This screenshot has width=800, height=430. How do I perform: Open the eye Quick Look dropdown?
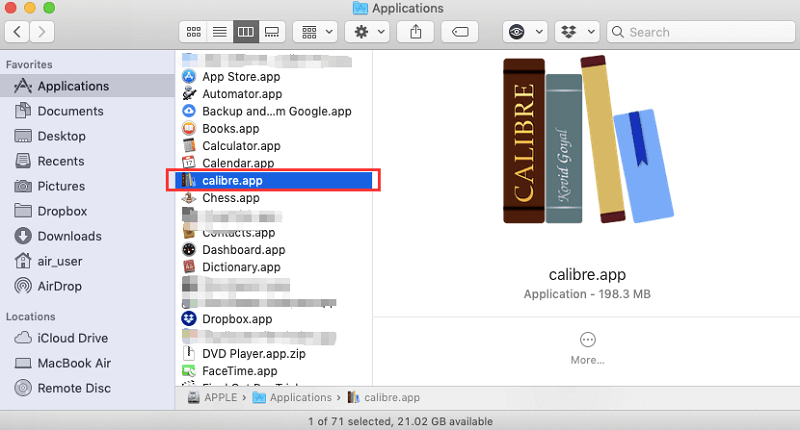pyautogui.click(x=525, y=32)
